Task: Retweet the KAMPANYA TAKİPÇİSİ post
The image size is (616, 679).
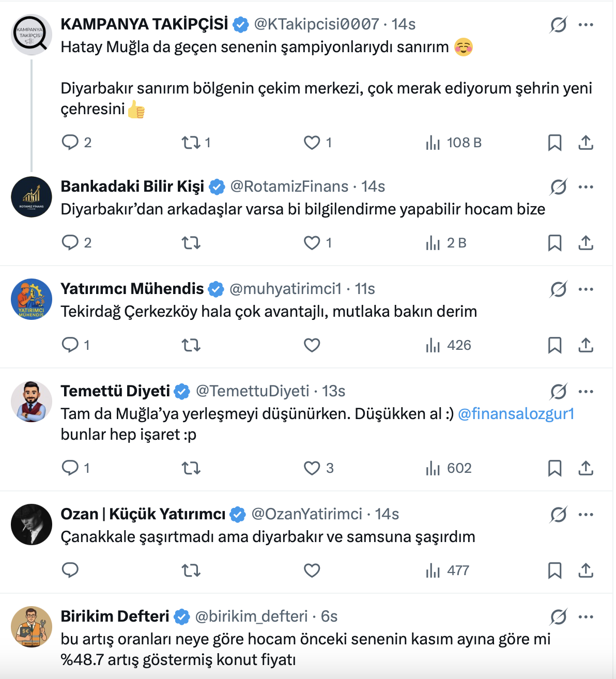Action: [x=191, y=142]
